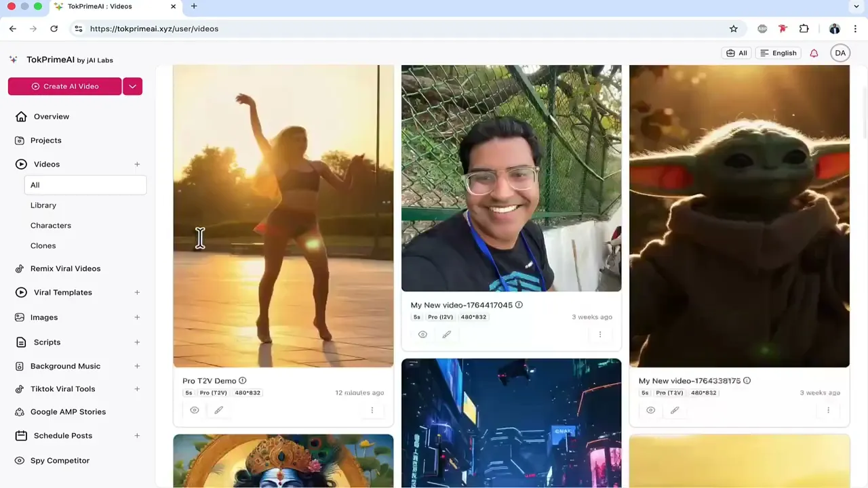
Task: Click info icon beside My New video-1764338175
Action: (x=747, y=381)
